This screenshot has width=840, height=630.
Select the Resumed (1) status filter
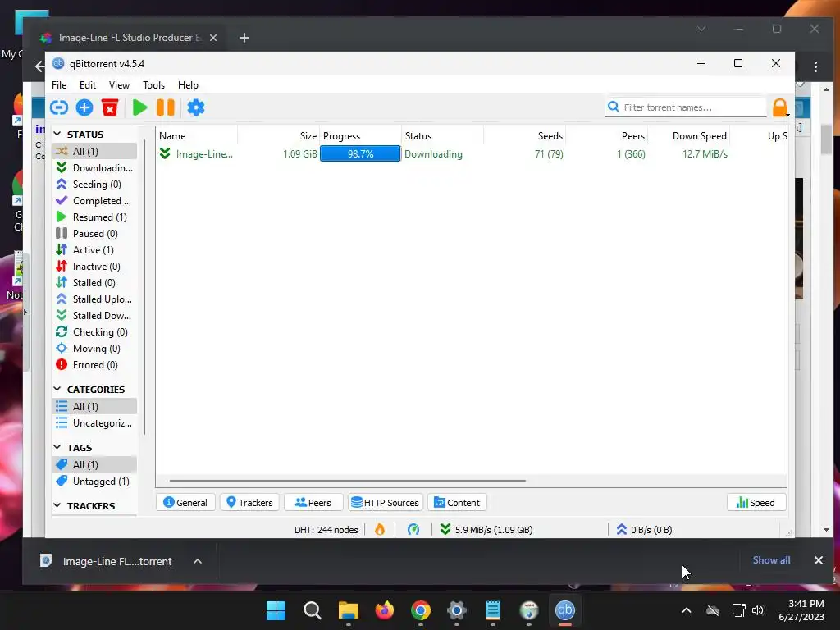click(95, 217)
